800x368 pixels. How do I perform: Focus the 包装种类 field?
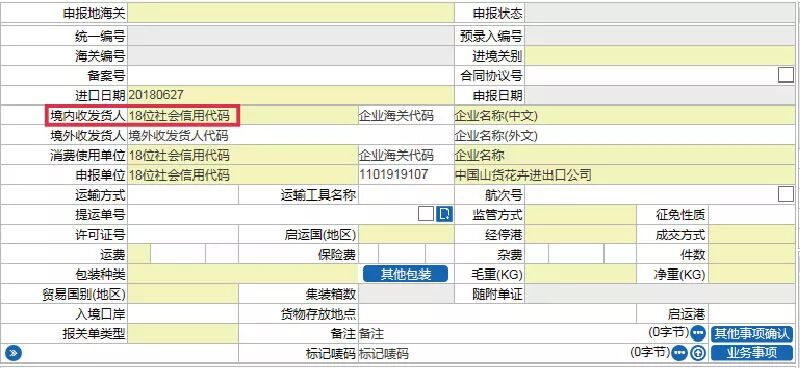point(243,274)
